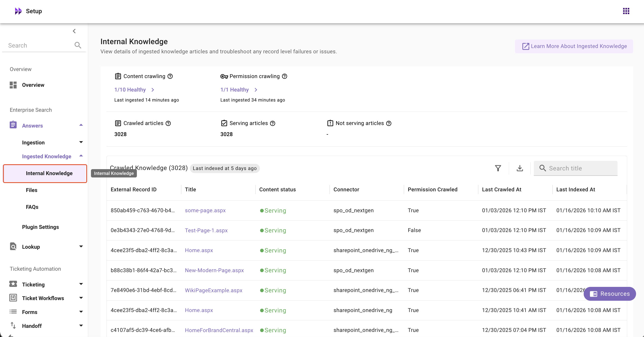644x337 pixels.
Task: Expand the Ticket Workflows menu
Action: click(81, 298)
